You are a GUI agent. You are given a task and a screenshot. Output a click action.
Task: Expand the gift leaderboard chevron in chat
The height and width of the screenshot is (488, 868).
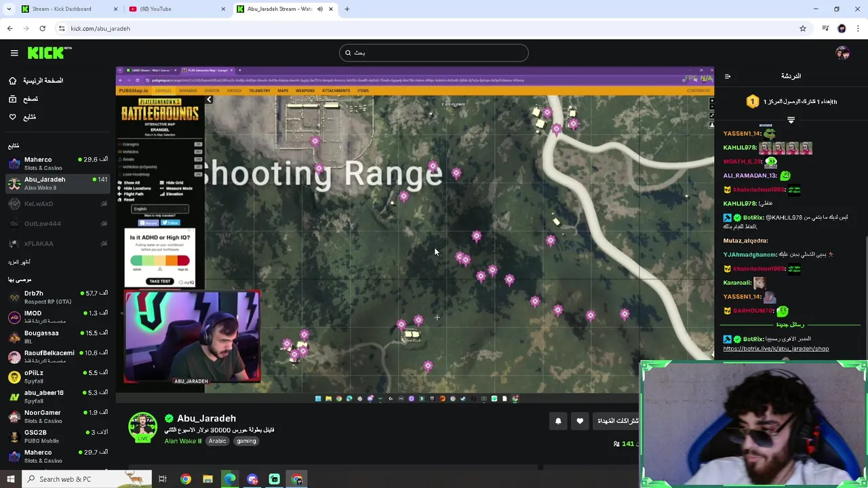[x=791, y=120]
